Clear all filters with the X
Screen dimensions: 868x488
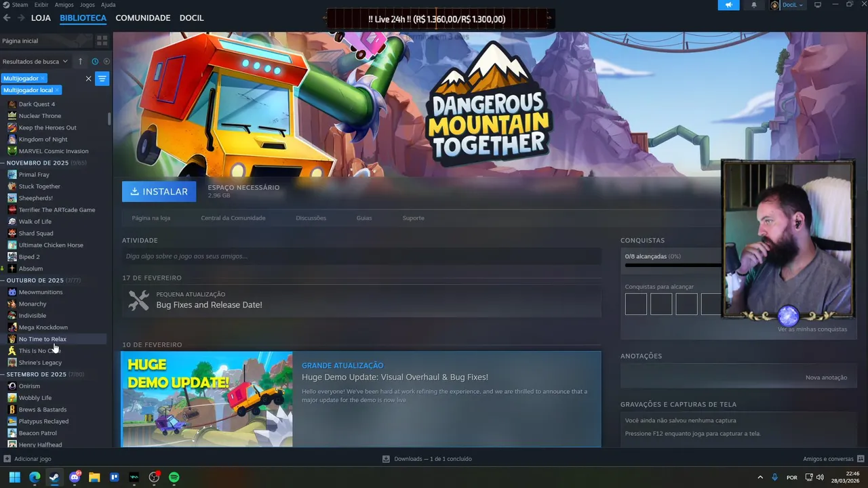tap(88, 79)
